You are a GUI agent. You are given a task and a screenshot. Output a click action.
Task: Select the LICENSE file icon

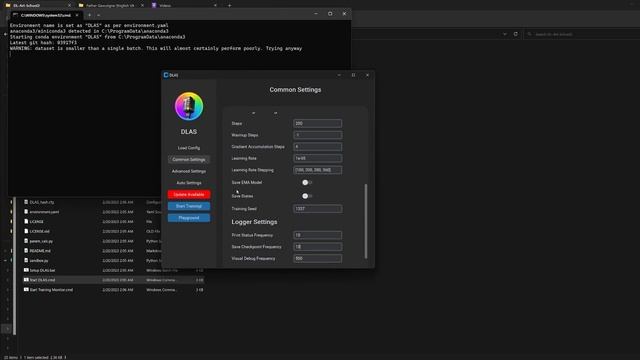26,222
